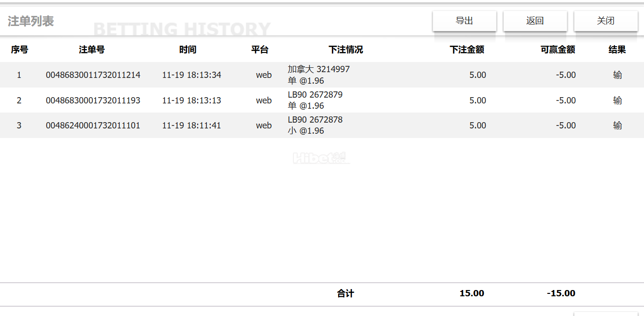Click the 时间 column header
This screenshot has height=316, width=644.
(188, 50)
